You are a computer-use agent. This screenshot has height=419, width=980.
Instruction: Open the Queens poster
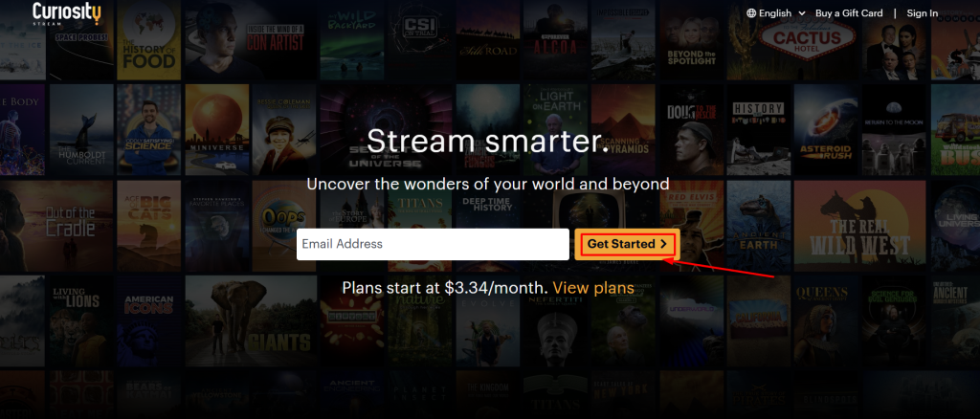coord(825,321)
